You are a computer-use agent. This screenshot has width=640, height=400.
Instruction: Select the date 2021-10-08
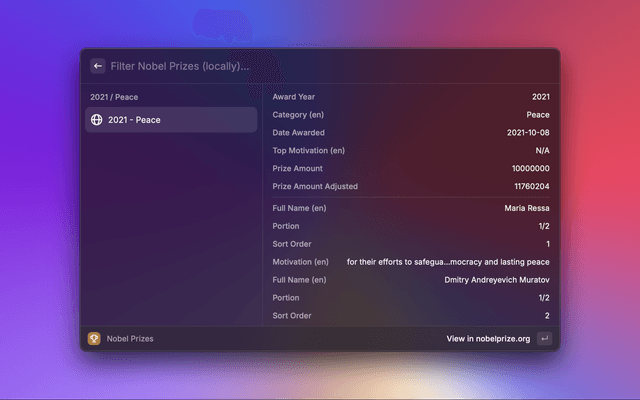[x=528, y=133]
